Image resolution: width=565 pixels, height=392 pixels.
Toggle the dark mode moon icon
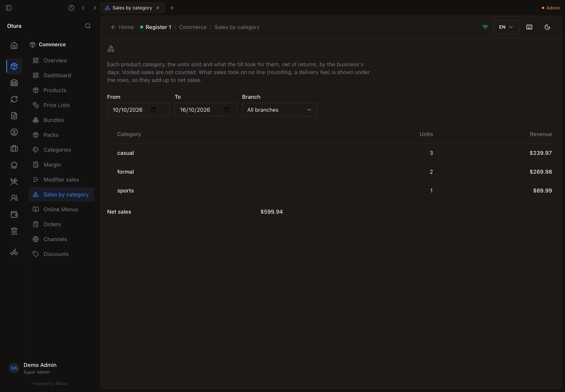[547, 27]
